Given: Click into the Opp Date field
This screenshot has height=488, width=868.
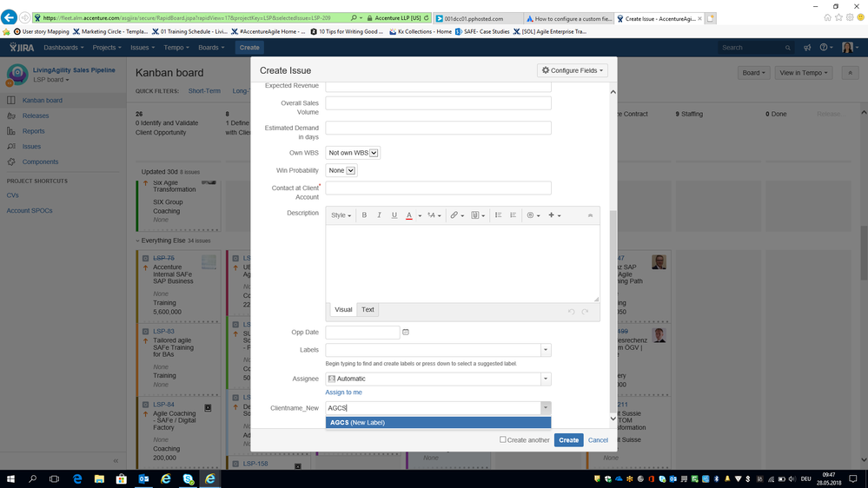Looking at the screenshot, I should click(362, 332).
